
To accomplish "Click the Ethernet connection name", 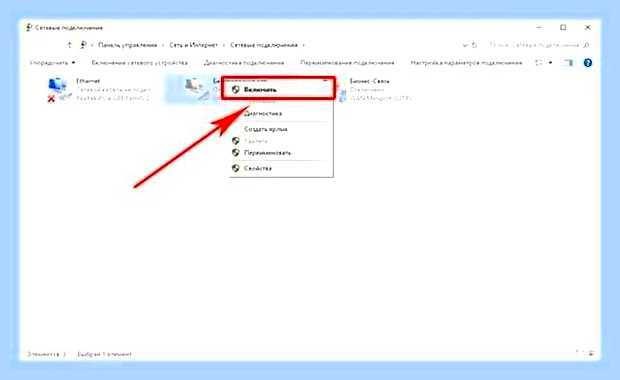I will 88,81.
